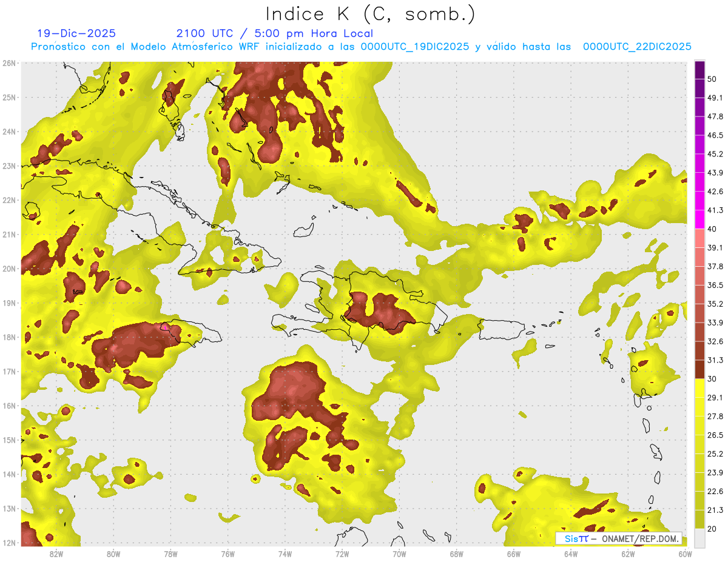Click the '66W' longitude label
The height and width of the screenshot is (562, 728).
tap(514, 554)
